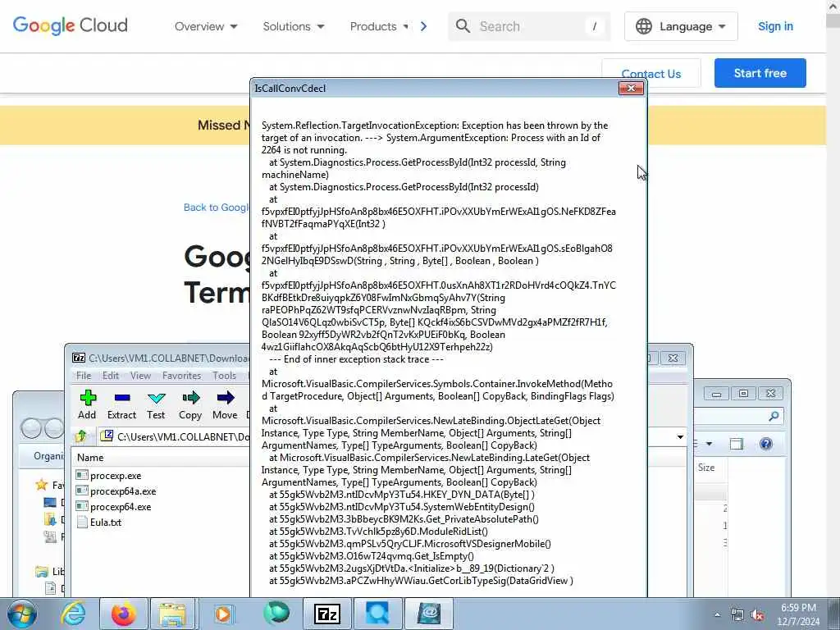Click the muted volume tray icon
Screen dimensions: 840x630
757,615
